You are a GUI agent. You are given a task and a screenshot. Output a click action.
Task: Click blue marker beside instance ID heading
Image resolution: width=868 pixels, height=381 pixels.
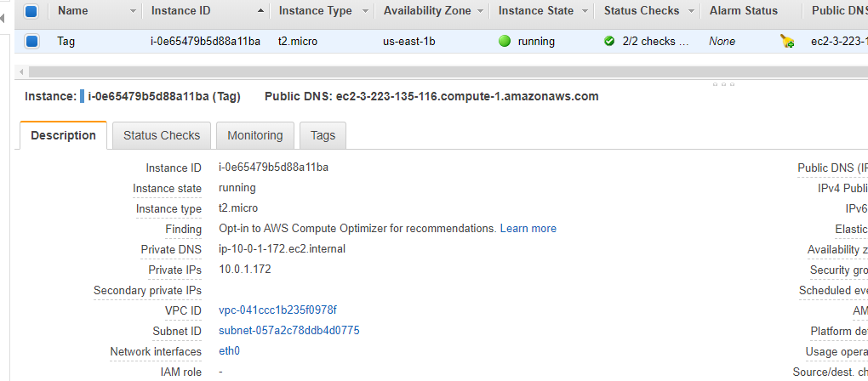click(82, 96)
